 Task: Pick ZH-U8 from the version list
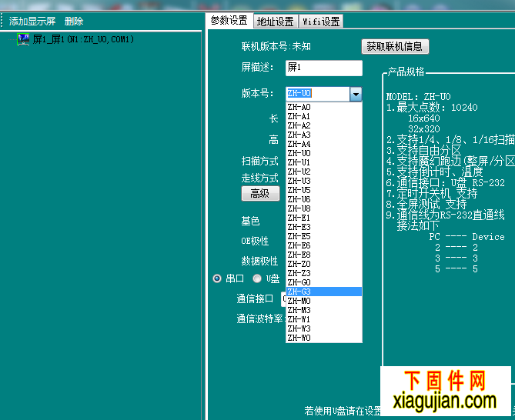click(x=324, y=208)
